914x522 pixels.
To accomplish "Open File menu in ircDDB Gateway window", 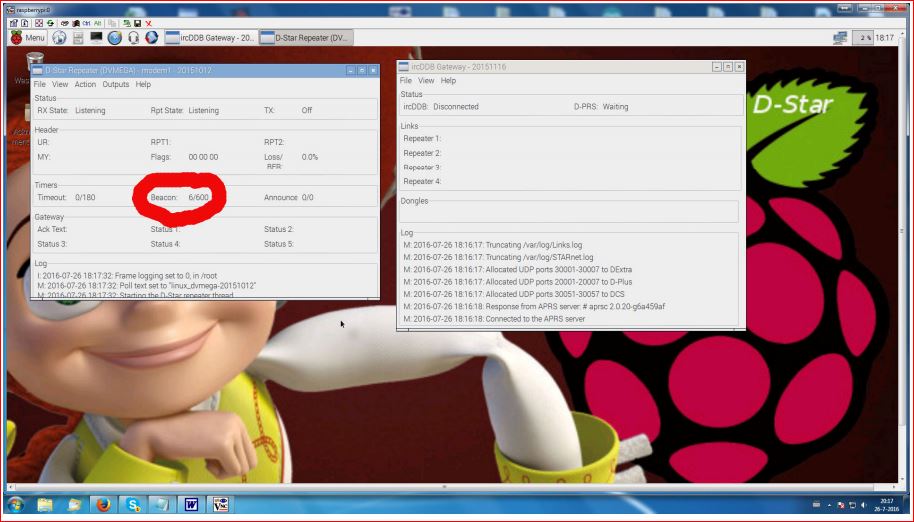I will tap(406, 80).
